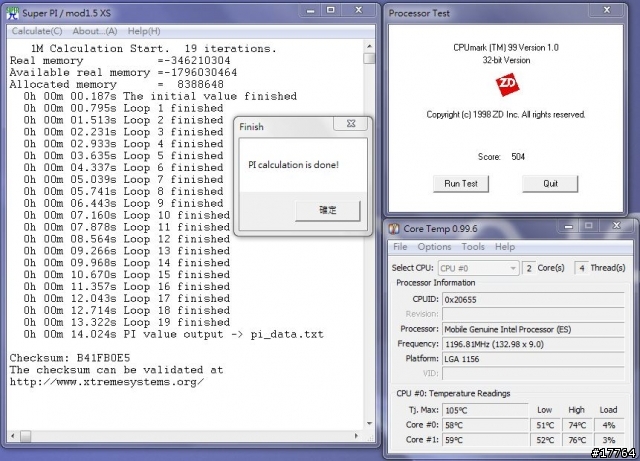Minimize the Super PI window
640x461 pixels.
tap(311, 11)
